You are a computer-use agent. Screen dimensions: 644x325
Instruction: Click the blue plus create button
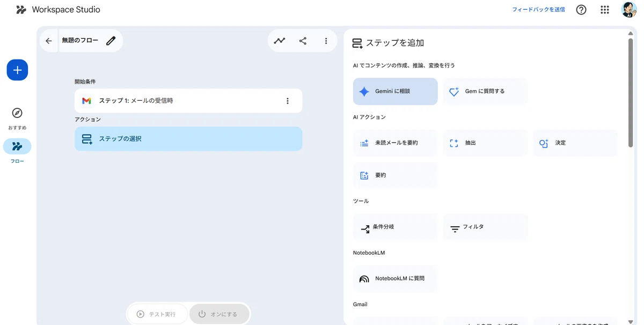point(17,70)
